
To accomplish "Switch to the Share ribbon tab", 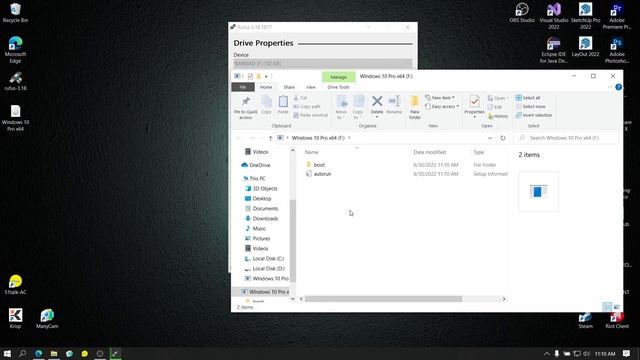I will point(289,87).
